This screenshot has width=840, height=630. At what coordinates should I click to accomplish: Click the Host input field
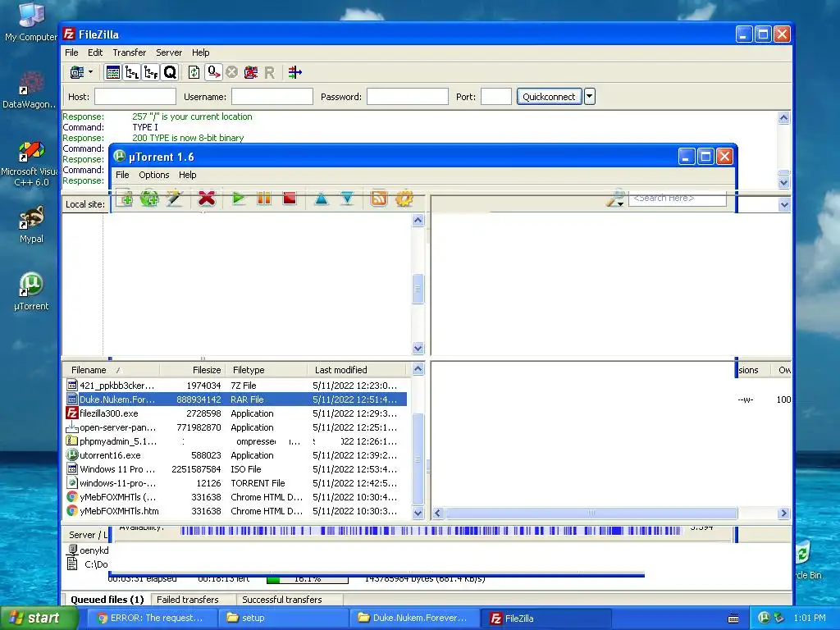pos(135,97)
